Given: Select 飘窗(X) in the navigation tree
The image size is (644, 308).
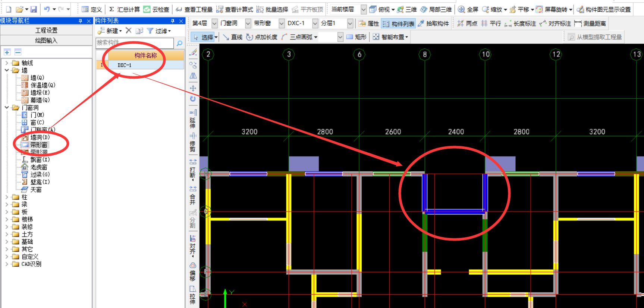Looking at the screenshot, I should coord(40,159).
